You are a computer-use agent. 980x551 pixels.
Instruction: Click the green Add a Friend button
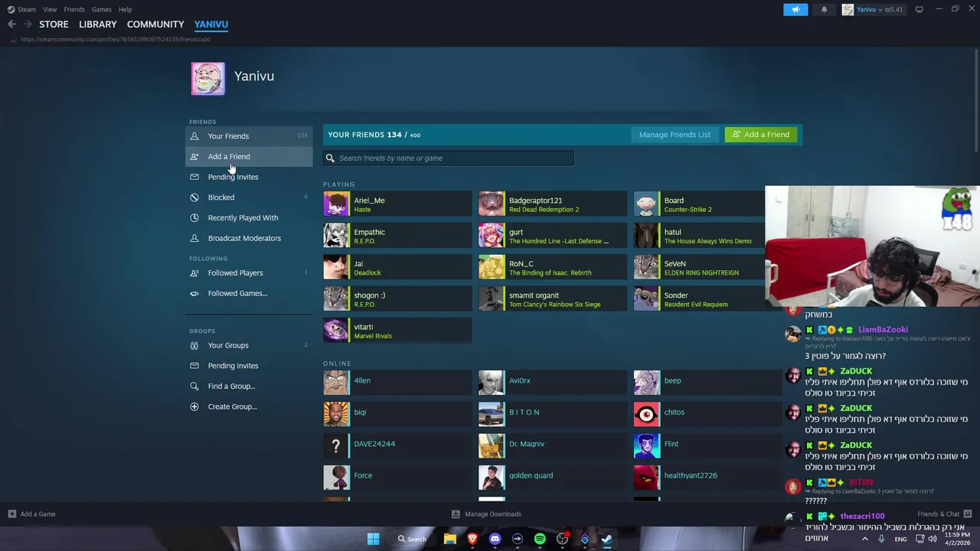(x=760, y=135)
